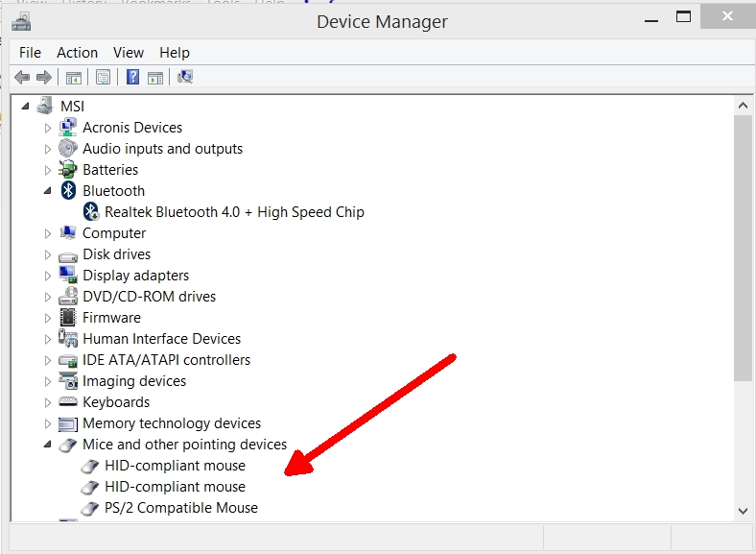Click the vertical scrollbar down arrow
Screen dimensions: 756x554
[x=743, y=511]
